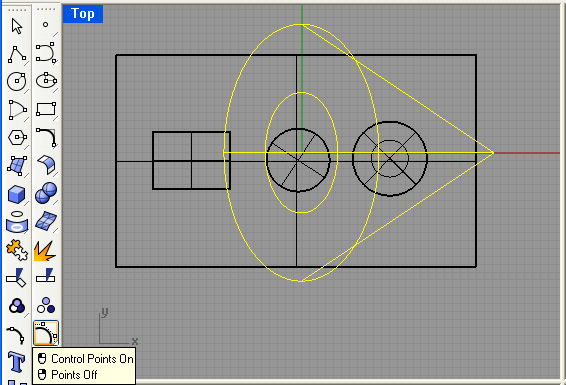Select the puzzle-piece Join tool
Viewport: 566px width, 385px height.
pos(17,250)
